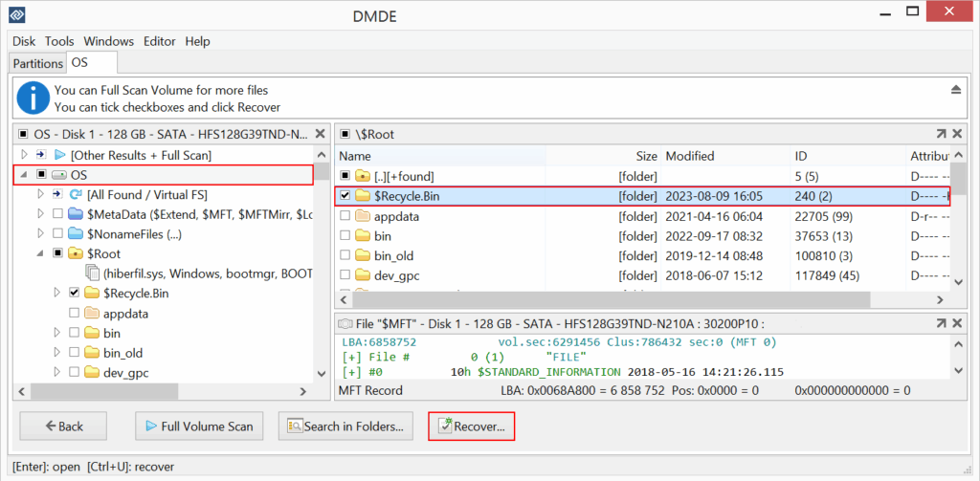Uncheck $Recycle.Bin checkbox in the file list

(345, 196)
